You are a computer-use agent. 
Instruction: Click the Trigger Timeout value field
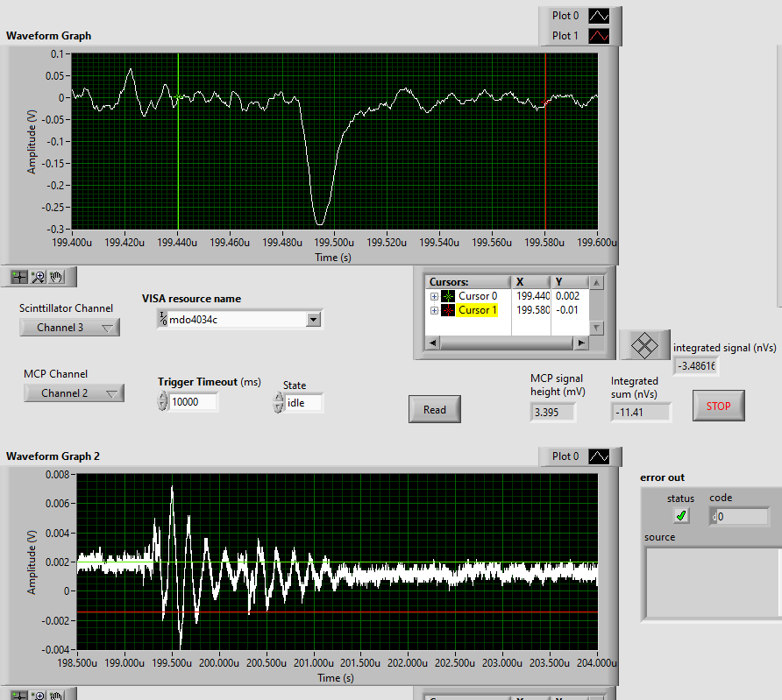[x=193, y=402]
